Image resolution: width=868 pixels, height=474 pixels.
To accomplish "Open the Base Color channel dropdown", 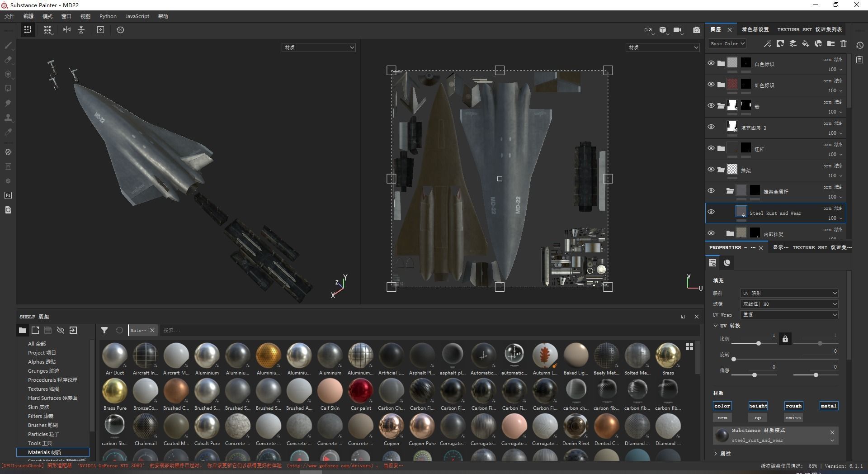I will click(727, 44).
